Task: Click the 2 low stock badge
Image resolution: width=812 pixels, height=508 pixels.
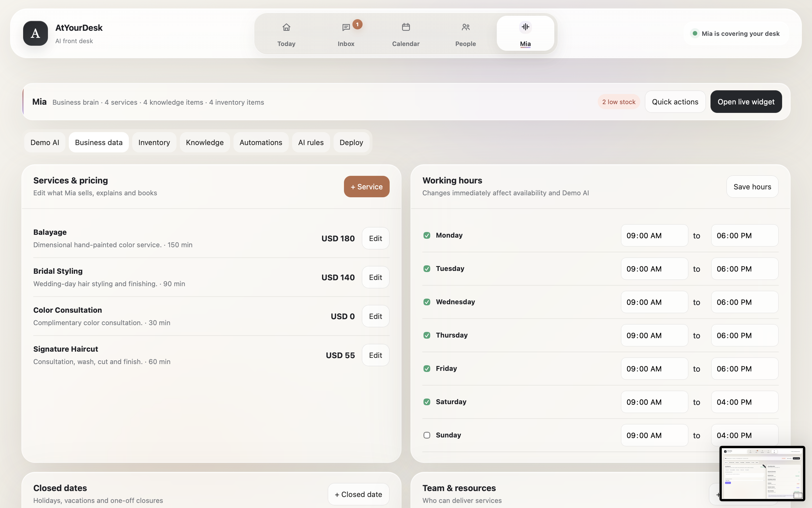Action: pyautogui.click(x=618, y=102)
